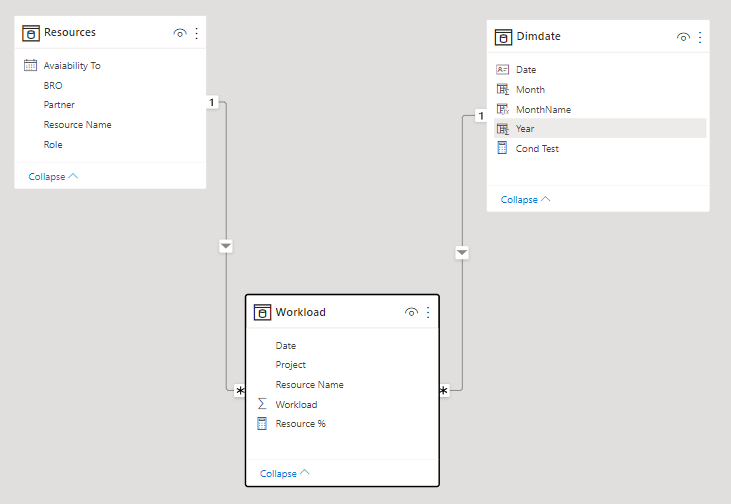
Task: Click the 1 cardinality marker on Dimdate
Action: (x=481, y=116)
